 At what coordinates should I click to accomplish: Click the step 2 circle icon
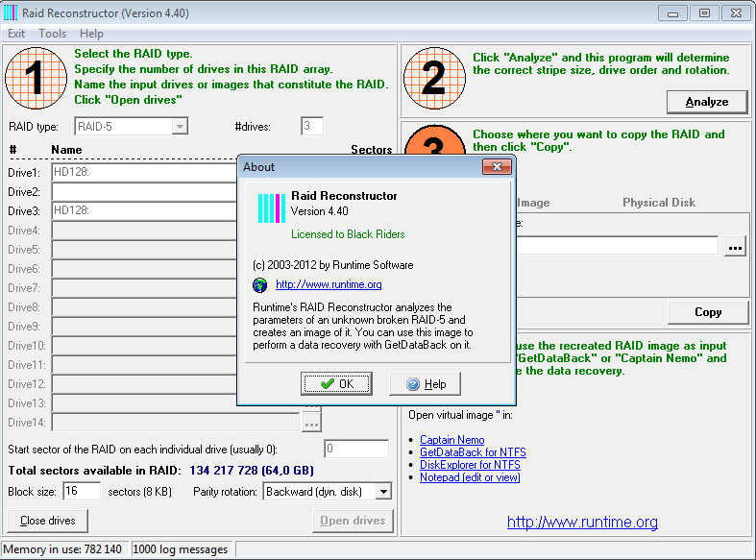coord(434,78)
